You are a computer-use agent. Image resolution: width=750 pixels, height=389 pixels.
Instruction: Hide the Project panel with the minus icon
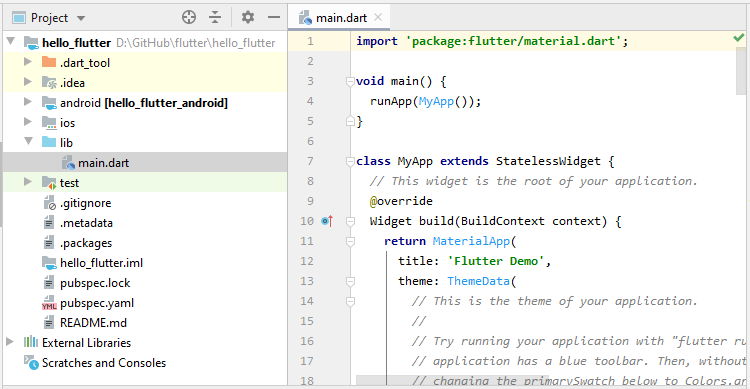click(x=274, y=17)
